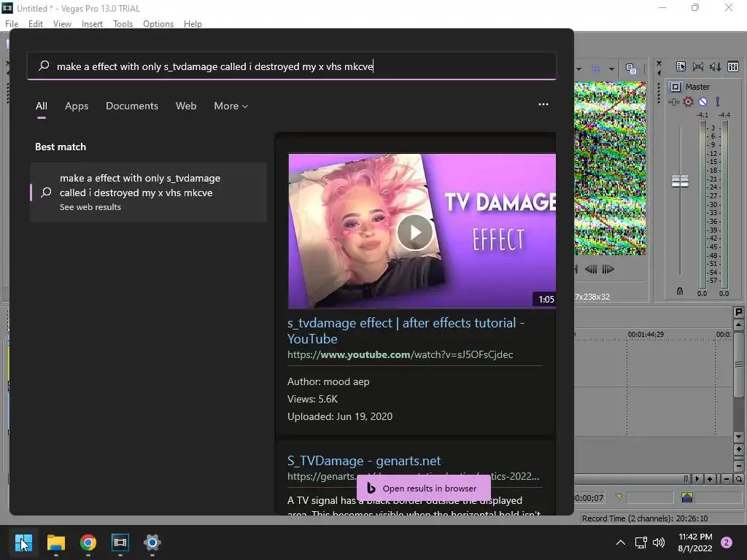Show hidden tray icons chevron
The height and width of the screenshot is (560, 747).
coord(620,542)
